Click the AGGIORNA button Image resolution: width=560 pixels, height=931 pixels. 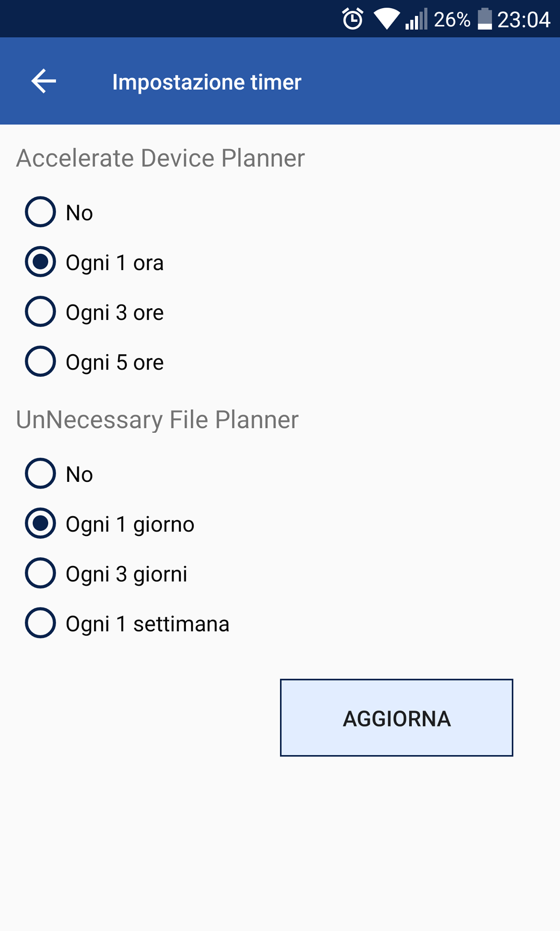[x=396, y=718]
